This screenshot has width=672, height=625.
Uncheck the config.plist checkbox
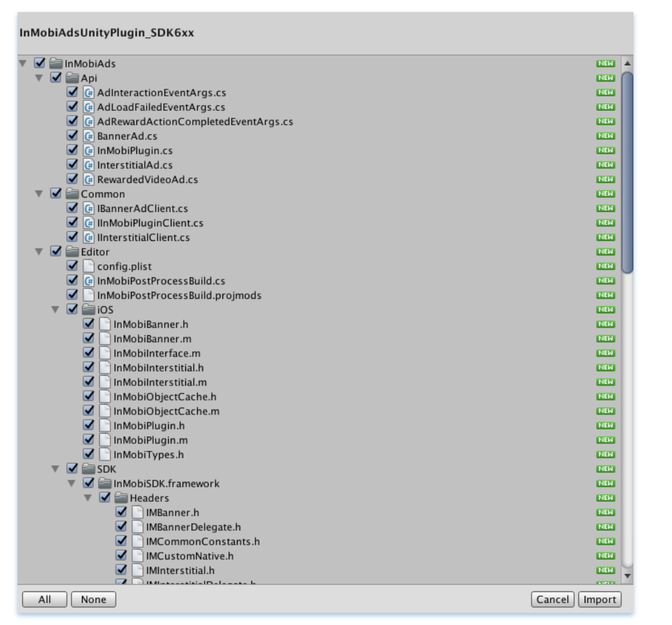pyautogui.click(x=72, y=266)
